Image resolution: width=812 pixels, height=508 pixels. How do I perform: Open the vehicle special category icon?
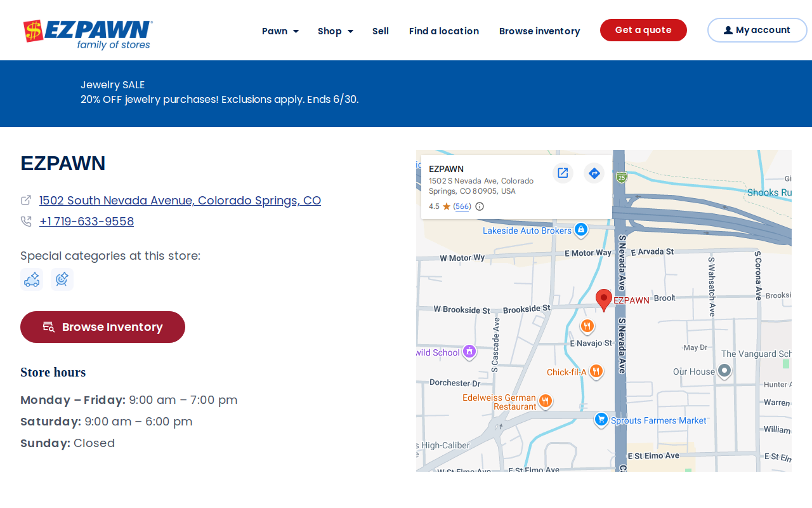tap(32, 279)
